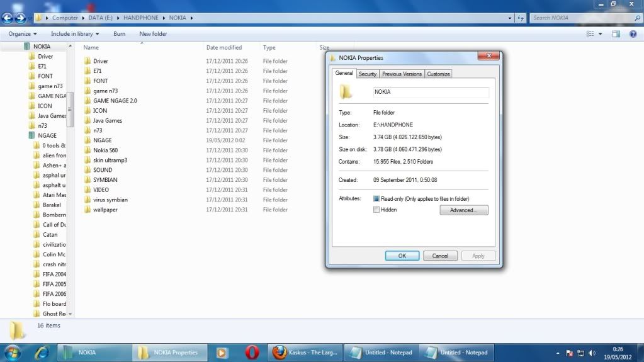This screenshot has height=362, width=644.
Task: Select virus symbian folder icon
Action: tap(87, 200)
